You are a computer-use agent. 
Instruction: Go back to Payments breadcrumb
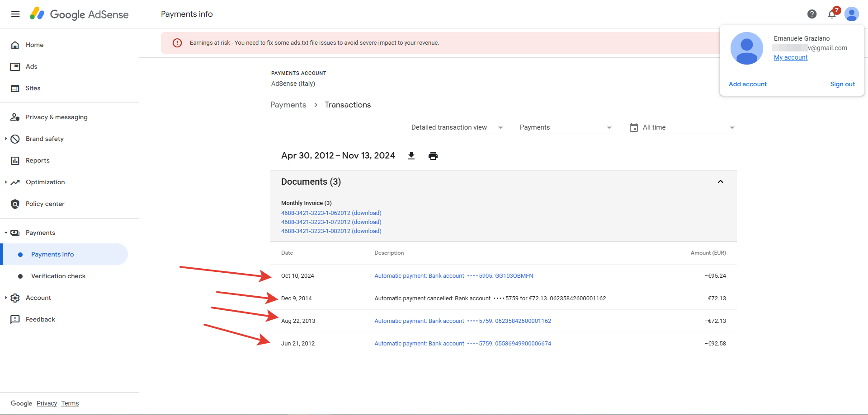coord(288,105)
